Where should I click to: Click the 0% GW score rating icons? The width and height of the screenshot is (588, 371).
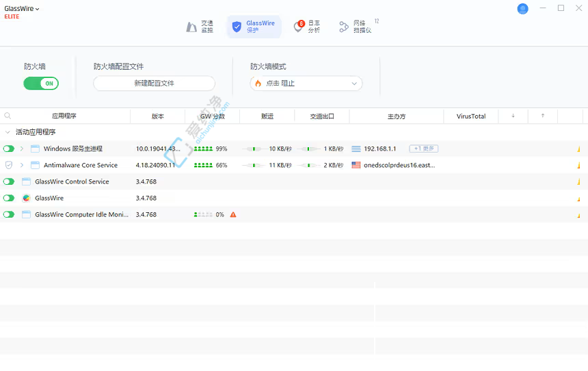coord(203,215)
